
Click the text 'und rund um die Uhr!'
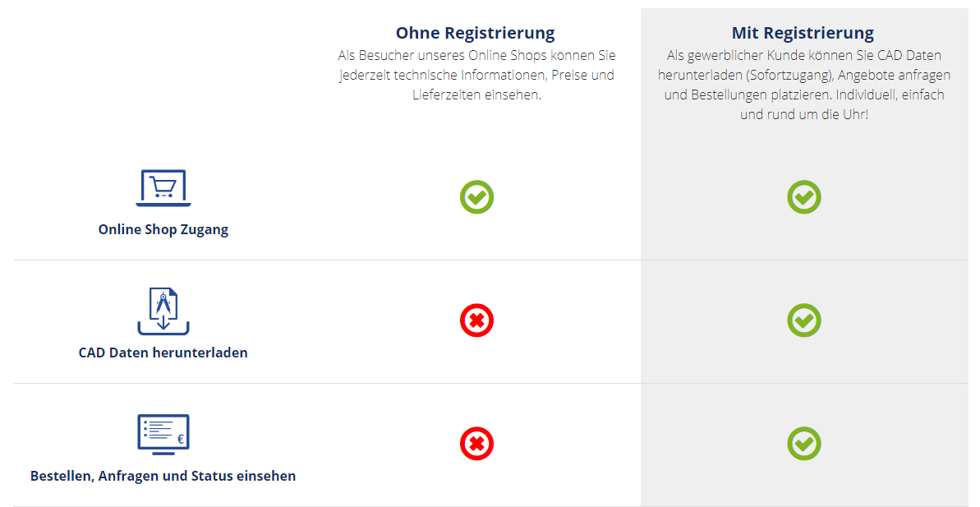click(x=803, y=114)
